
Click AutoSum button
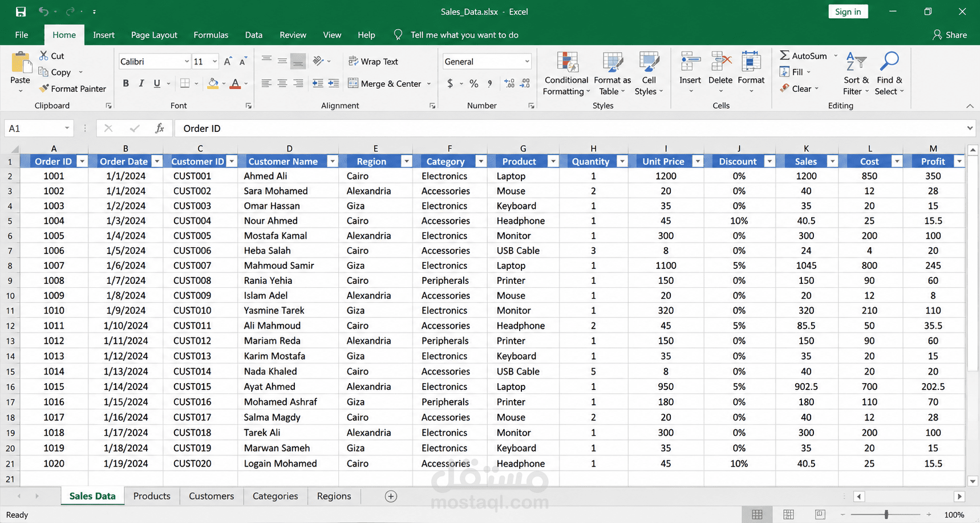click(x=804, y=55)
